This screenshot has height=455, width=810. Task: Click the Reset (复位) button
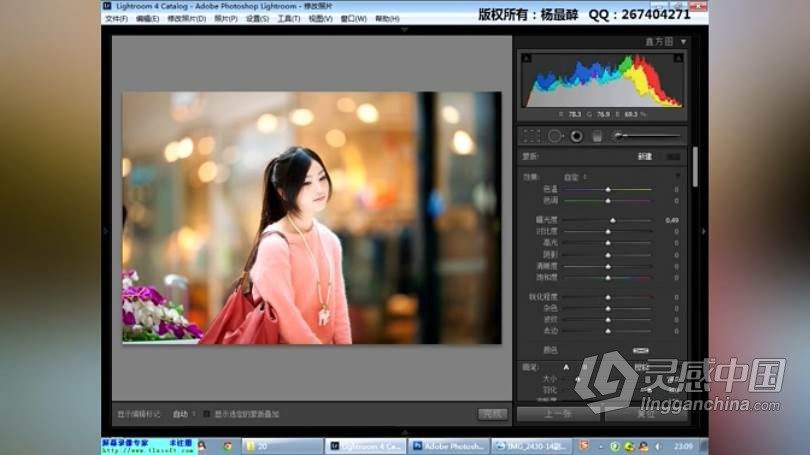tap(646, 415)
